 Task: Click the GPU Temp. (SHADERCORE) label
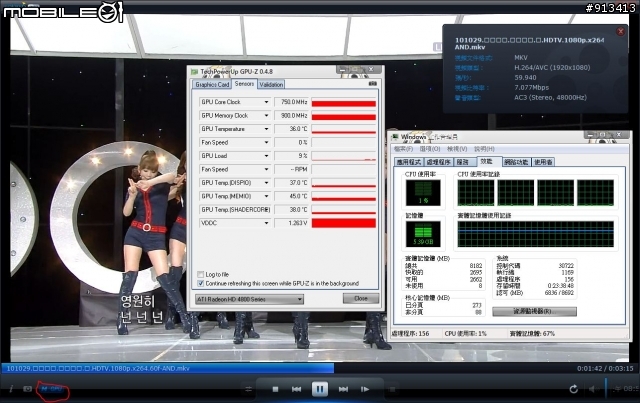point(235,210)
